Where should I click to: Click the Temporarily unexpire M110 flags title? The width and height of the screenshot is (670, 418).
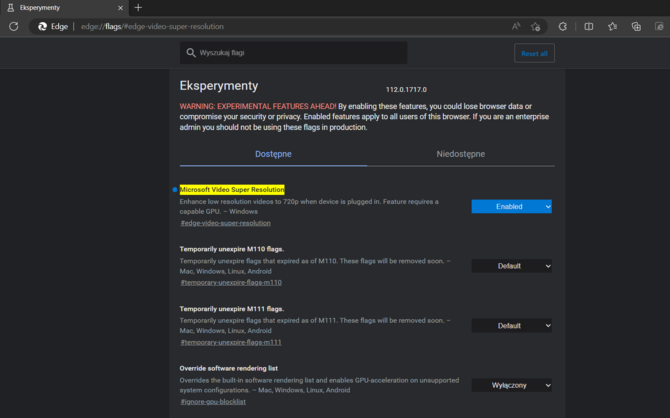[x=232, y=249]
